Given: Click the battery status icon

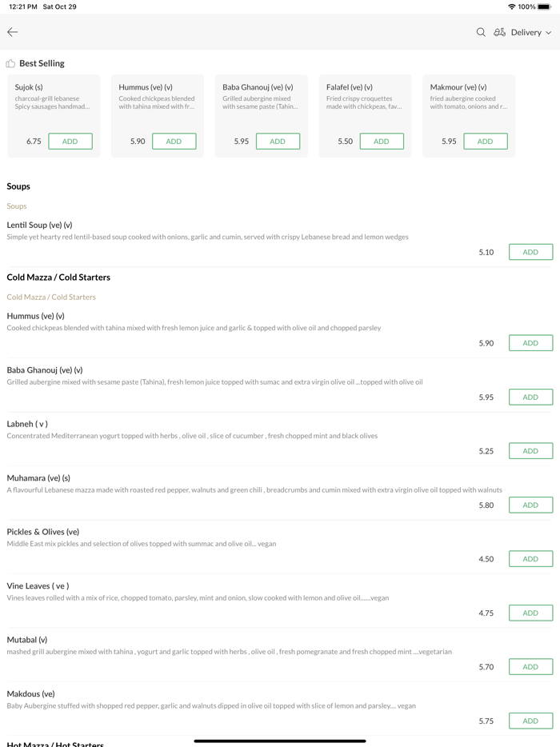Looking at the screenshot, I should pos(545,6).
